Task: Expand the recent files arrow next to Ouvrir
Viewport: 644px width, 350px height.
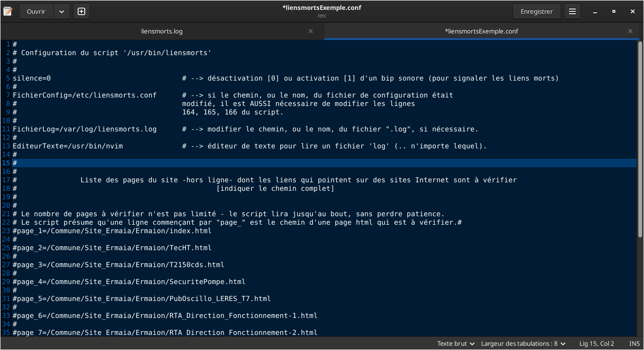Action: click(62, 11)
